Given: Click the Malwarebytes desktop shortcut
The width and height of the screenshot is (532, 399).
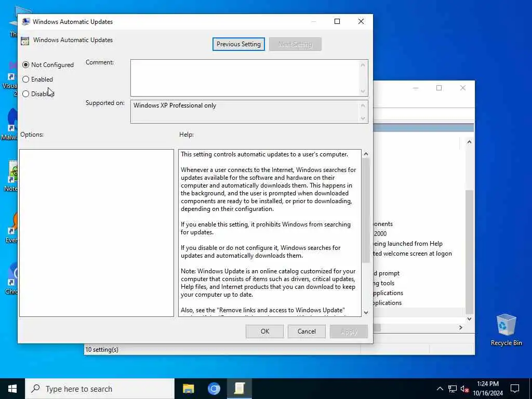Looking at the screenshot, I should pyautogui.click(x=9, y=124).
